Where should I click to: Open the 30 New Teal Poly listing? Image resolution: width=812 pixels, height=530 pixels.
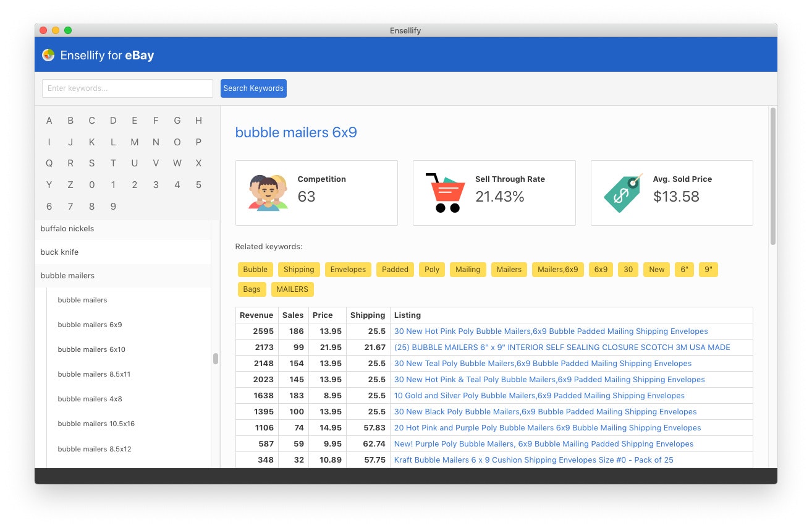[x=543, y=364]
